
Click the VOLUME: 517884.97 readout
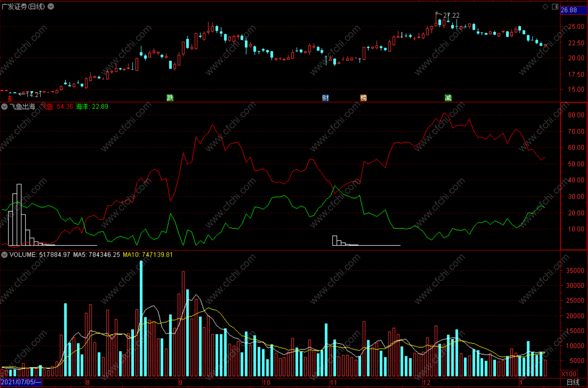[40, 255]
